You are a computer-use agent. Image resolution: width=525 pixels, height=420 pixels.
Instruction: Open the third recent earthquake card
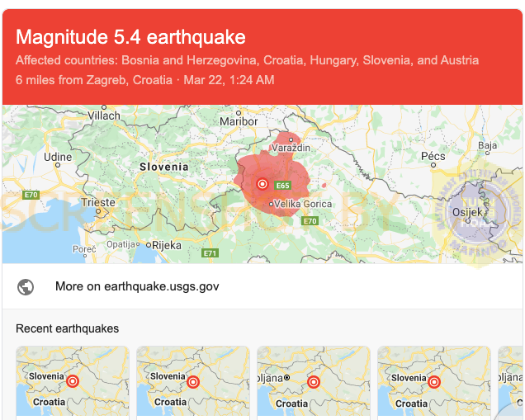314,381
